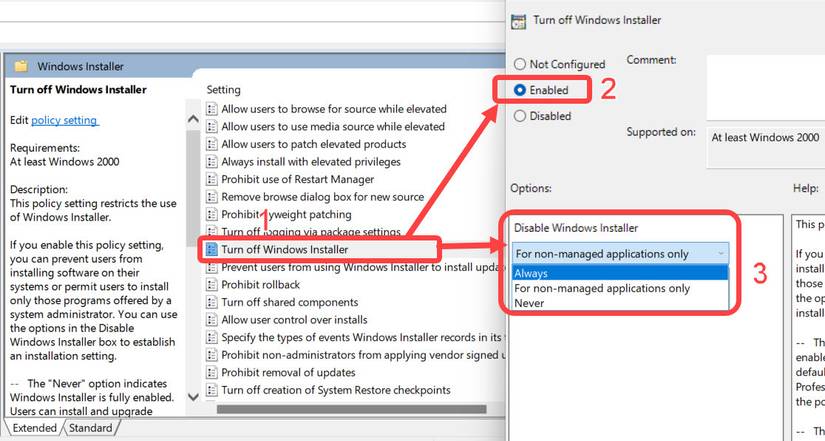Select the Enabled radio button
The image size is (825, 441).
tap(520, 90)
